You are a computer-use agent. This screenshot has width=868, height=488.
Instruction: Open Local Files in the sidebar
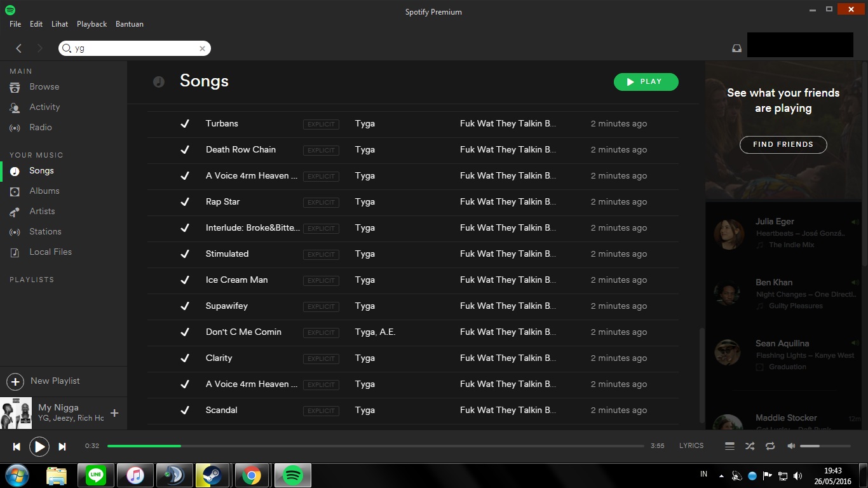50,252
